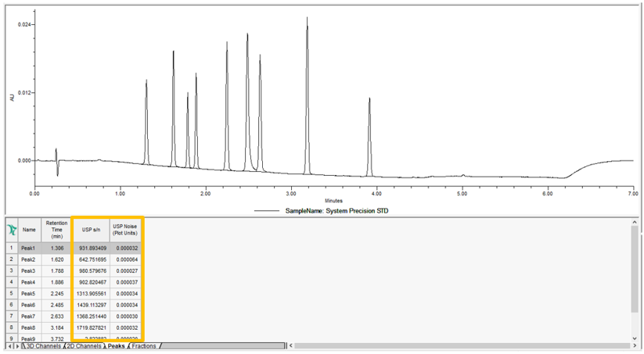Image resolution: width=644 pixels, height=354 pixels.
Task: Click the USP s/n value 1719.827821
Action: click(x=91, y=327)
